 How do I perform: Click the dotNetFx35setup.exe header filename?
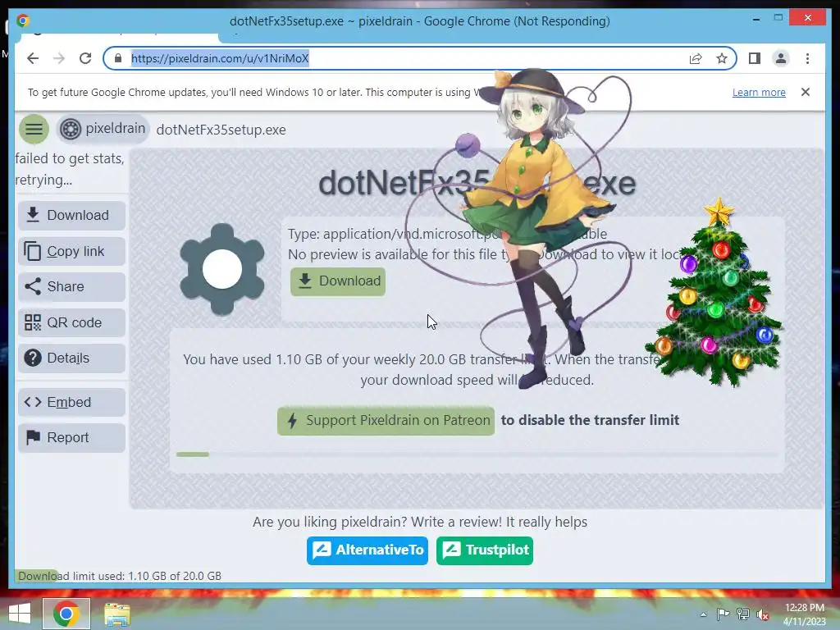pos(221,130)
